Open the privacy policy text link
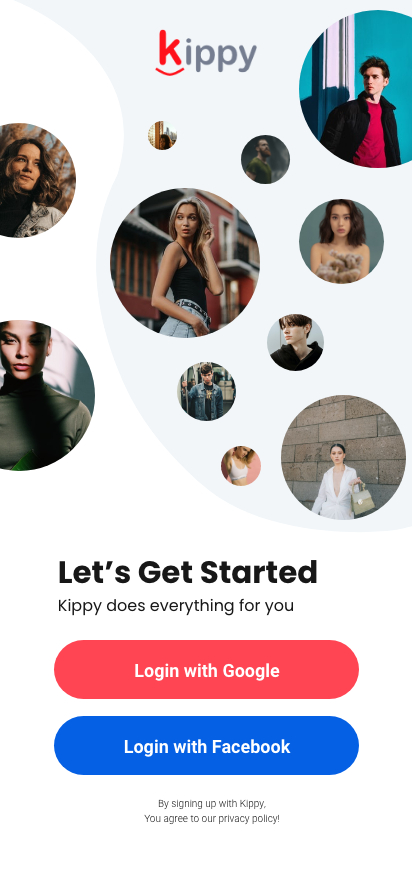This screenshot has height=870, width=412. pos(248,818)
